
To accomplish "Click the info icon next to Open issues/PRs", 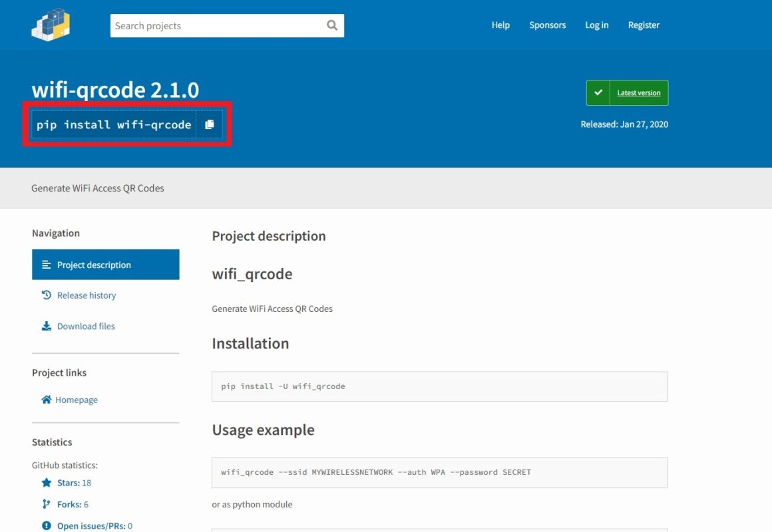I will (45, 525).
